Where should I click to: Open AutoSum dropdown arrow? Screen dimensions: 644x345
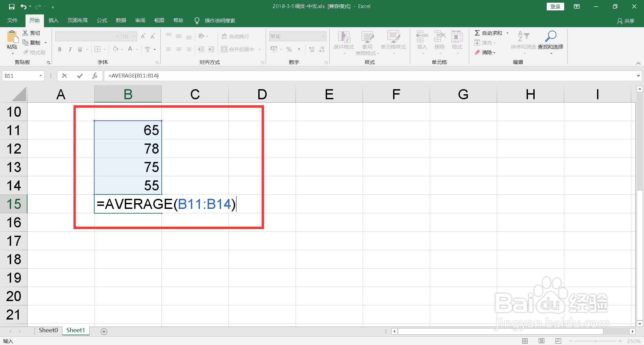point(507,33)
